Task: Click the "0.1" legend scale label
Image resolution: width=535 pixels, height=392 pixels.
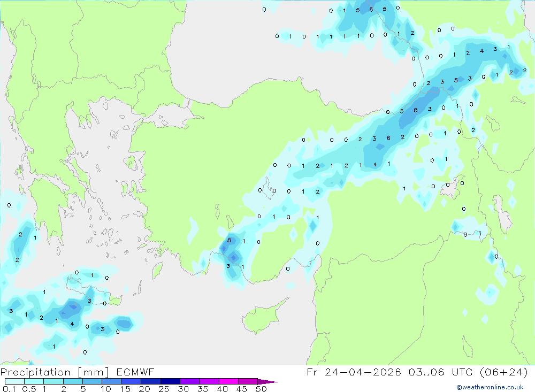Action: 9,389
